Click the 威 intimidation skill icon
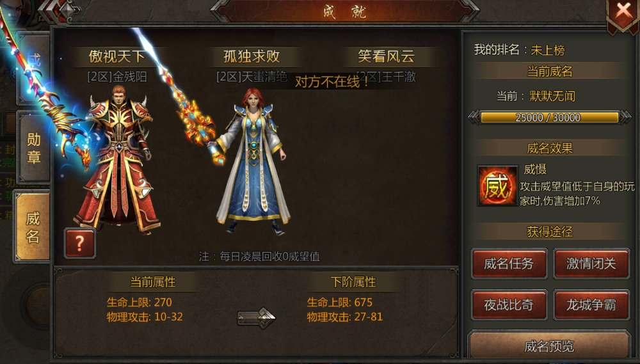The image size is (640, 364). pos(497,186)
